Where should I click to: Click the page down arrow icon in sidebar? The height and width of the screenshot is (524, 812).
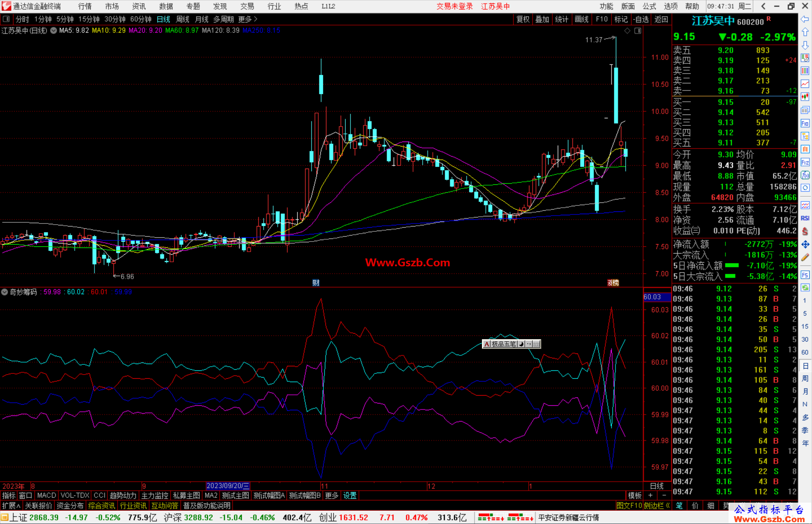pyautogui.click(x=805, y=45)
